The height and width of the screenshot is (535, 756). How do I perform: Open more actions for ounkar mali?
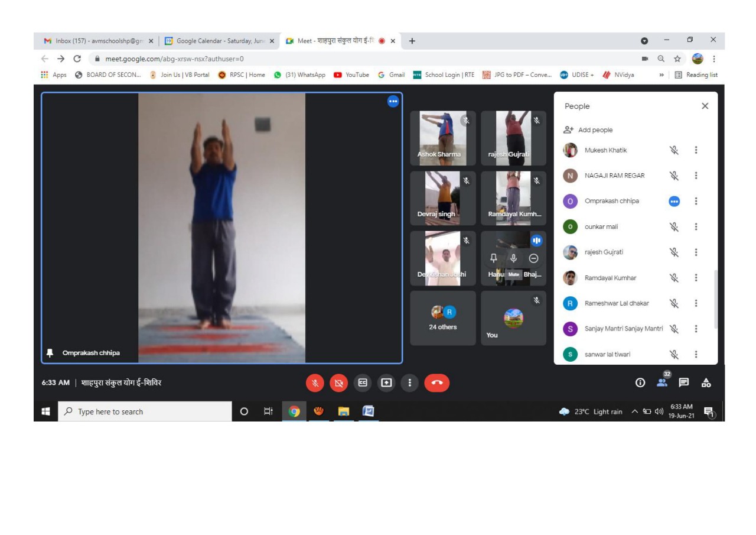click(696, 226)
